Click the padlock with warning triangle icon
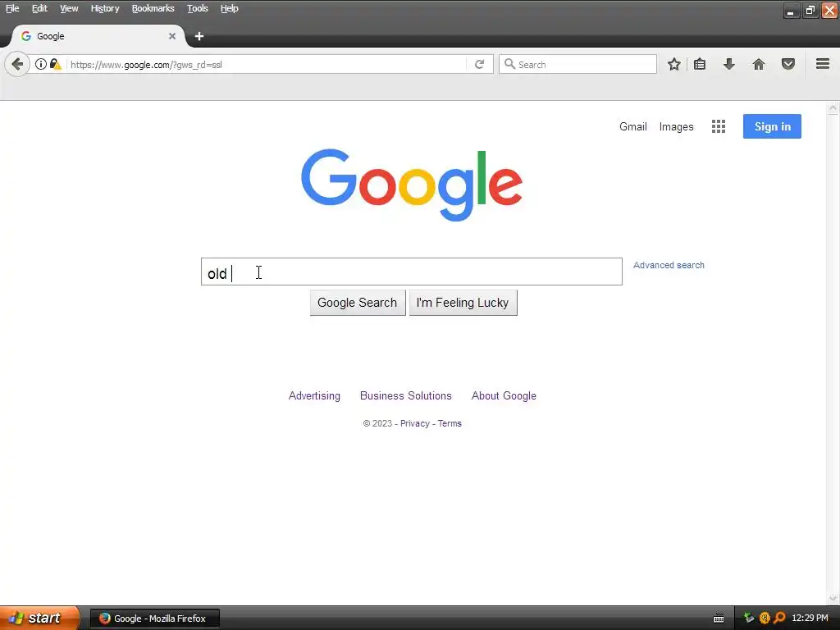 point(56,64)
